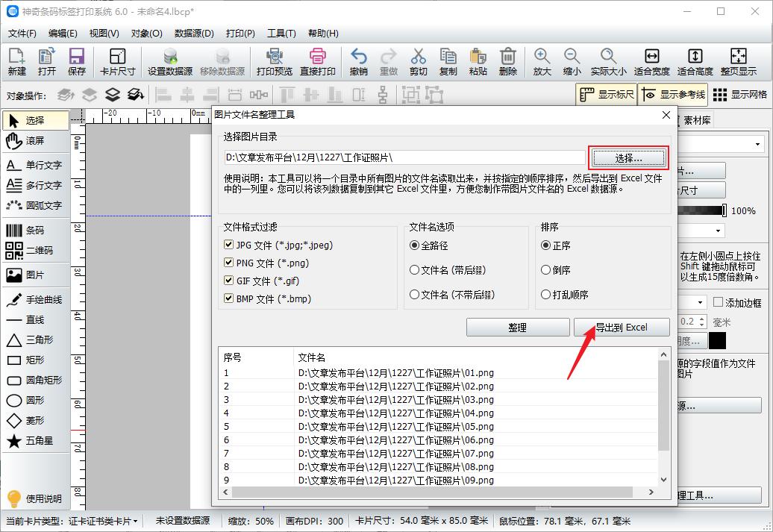This screenshot has height=532, width=773.
Task: Click the 设置数据源 data source icon
Action: (170, 60)
